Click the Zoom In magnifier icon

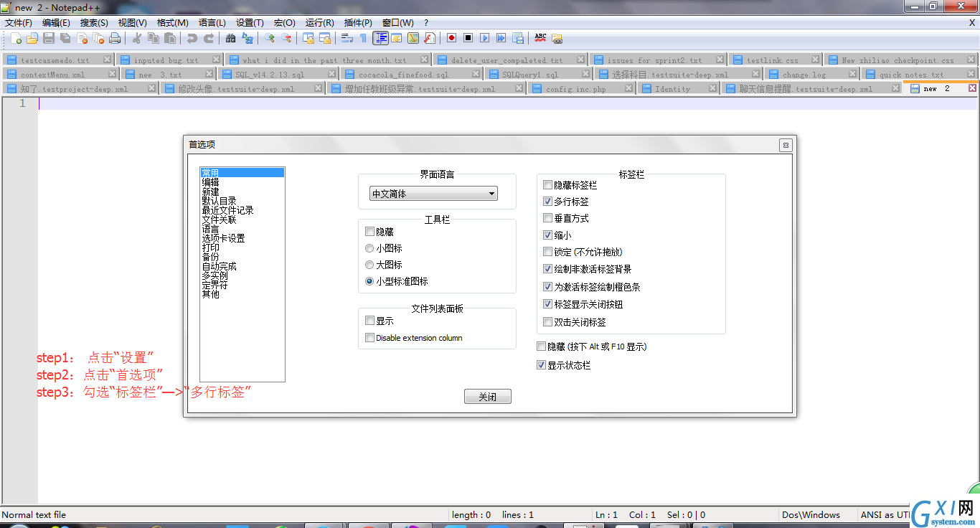270,38
